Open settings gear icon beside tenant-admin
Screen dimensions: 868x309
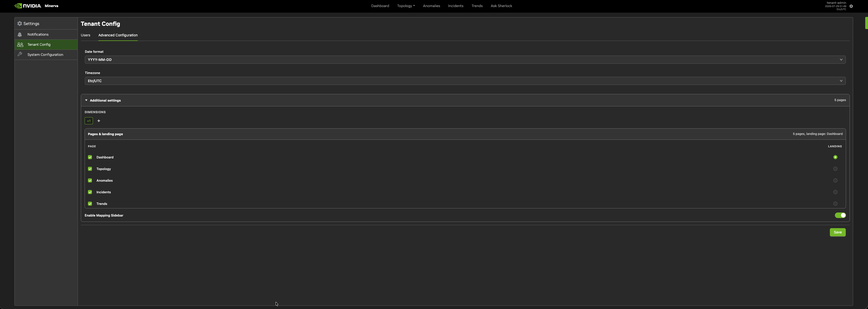851,6
